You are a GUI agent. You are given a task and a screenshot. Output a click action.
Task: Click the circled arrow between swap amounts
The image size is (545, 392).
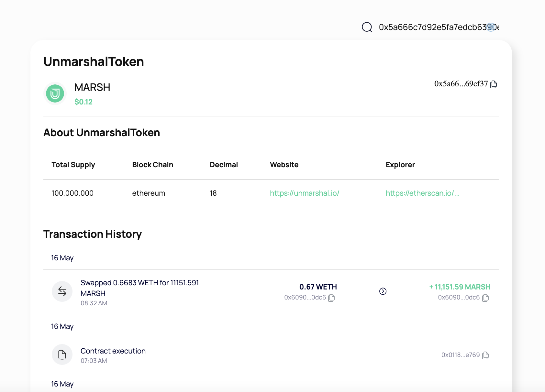pyautogui.click(x=383, y=291)
